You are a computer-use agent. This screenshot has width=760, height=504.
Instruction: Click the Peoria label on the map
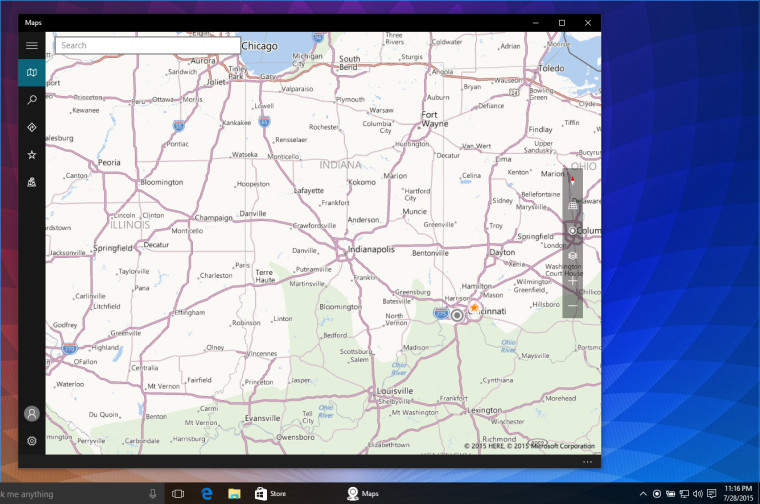[x=109, y=162]
